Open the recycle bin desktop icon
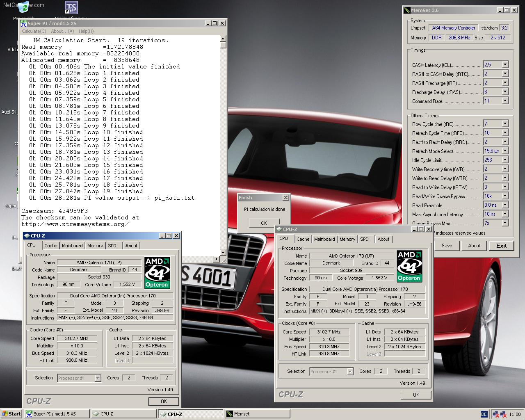The image size is (525, 420). pos(24,7)
